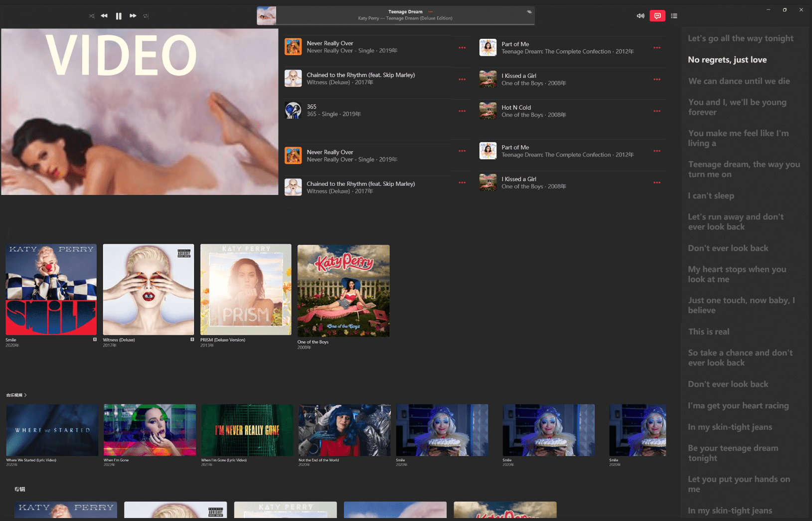Skip forward to the next track
The image size is (812, 521).
point(133,16)
